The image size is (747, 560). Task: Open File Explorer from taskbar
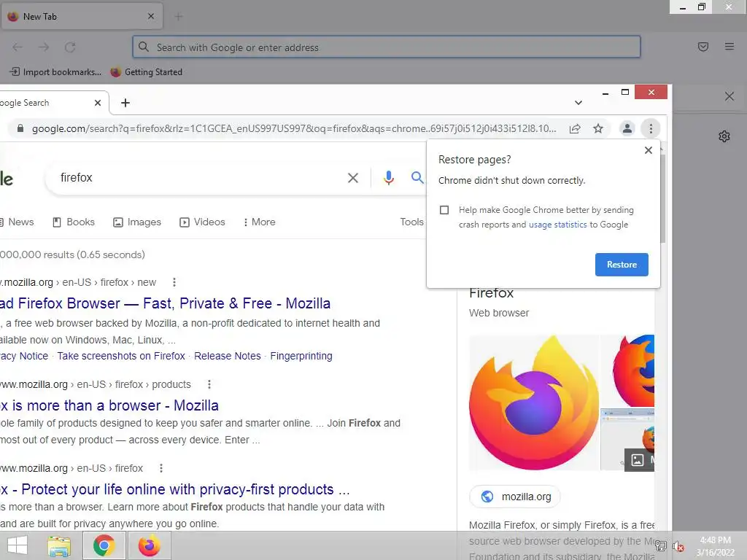coord(59,545)
